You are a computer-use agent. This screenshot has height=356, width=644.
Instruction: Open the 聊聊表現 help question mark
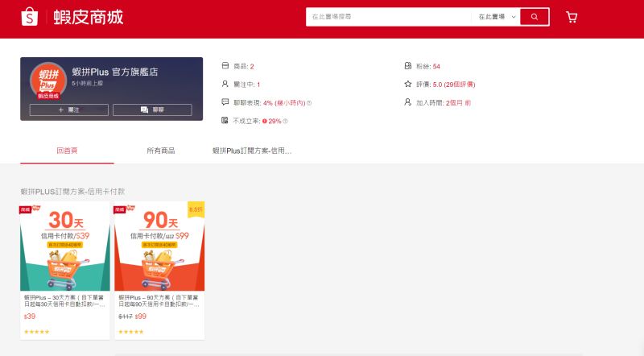(x=309, y=103)
